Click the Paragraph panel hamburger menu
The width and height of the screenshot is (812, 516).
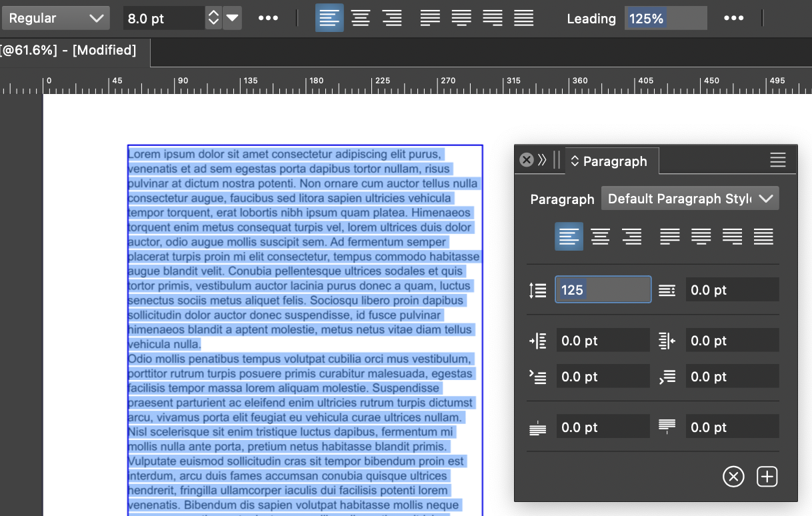pyautogui.click(x=777, y=160)
